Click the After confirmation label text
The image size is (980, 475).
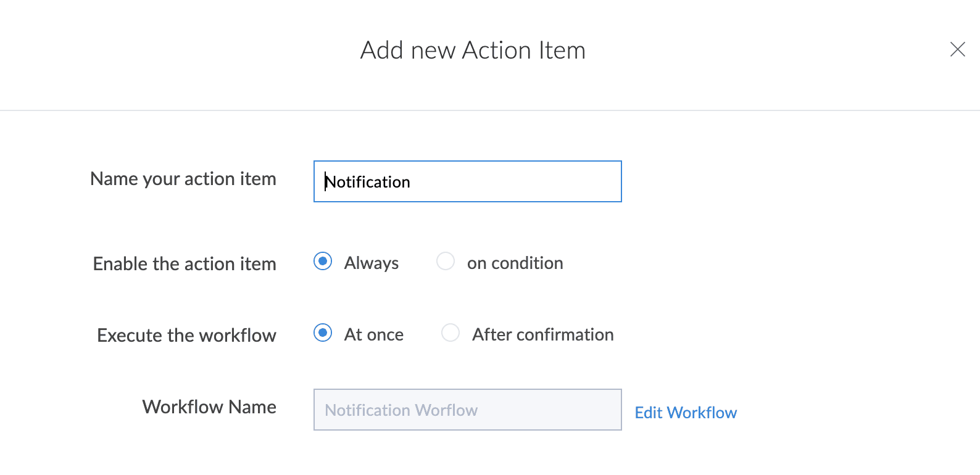pyautogui.click(x=543, y=335)
